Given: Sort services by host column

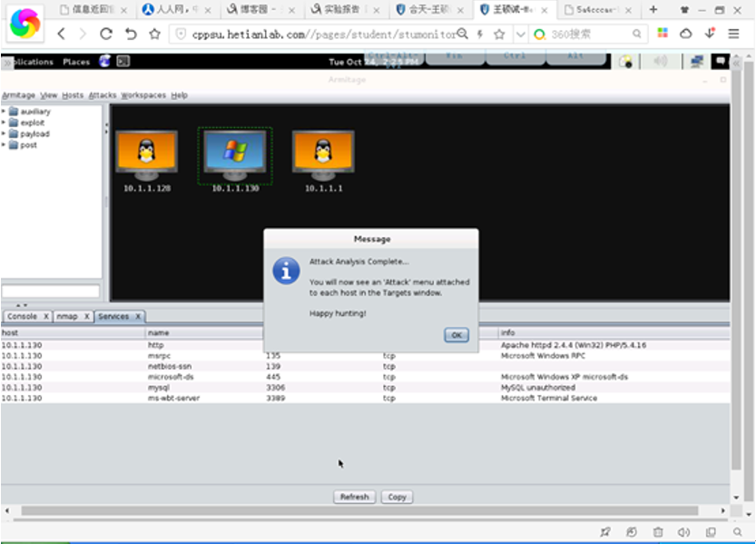Looking at the screenshot, I should point(73,332).
